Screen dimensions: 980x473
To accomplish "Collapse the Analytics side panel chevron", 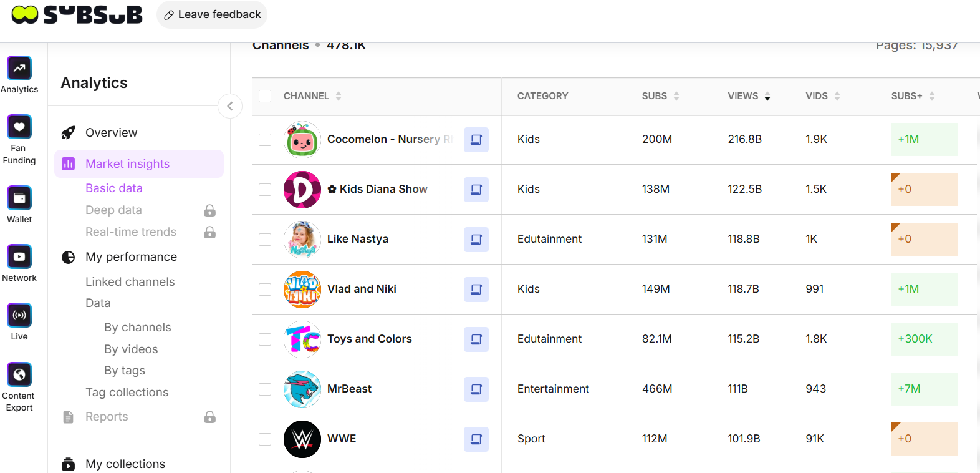I will (230, 106).
